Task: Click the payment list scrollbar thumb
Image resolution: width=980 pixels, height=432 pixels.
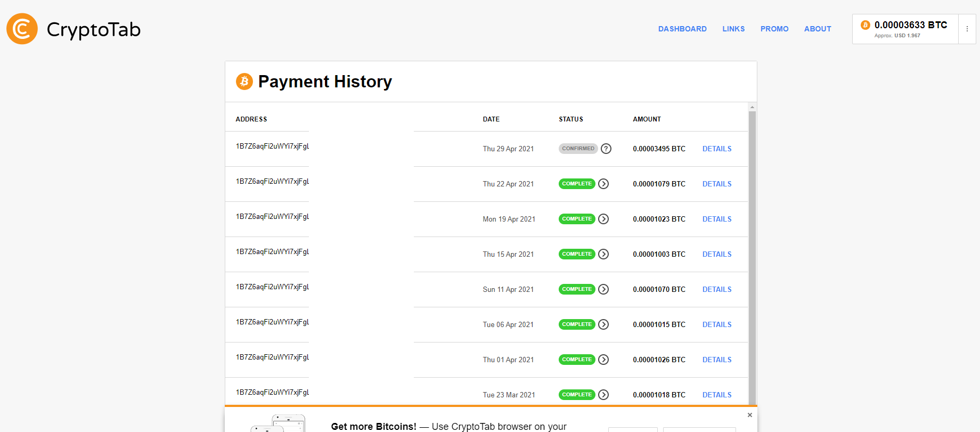Action: pos(752,258)
